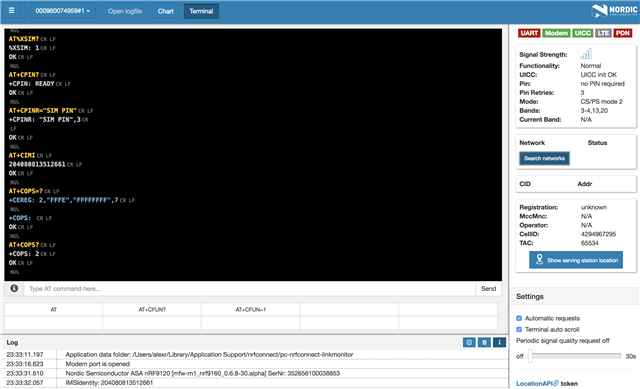The height and width of the screenshot is (389, 640).
Task: Focus the AT command input field
Action: coord(250,289)
